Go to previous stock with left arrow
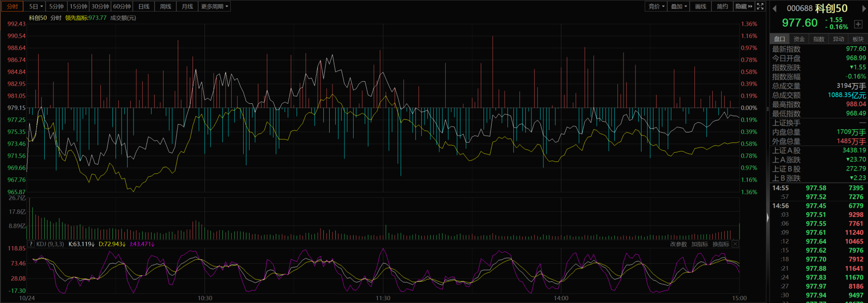This screenshot has height=303, width=868. (x=775, y=8)
